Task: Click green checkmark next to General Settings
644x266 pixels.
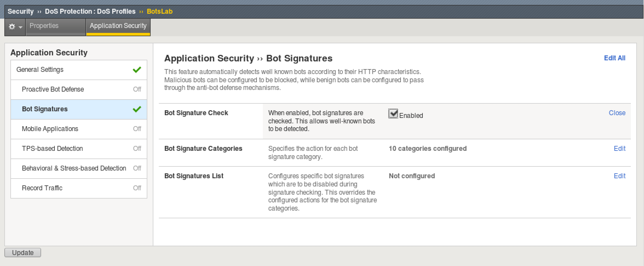Action: (137, 70)
